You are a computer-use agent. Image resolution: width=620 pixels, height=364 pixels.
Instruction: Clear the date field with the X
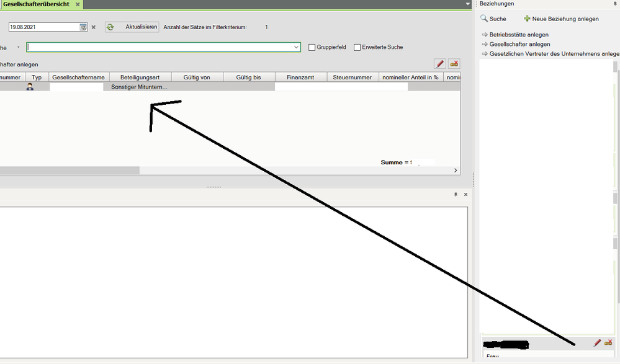click(x=93, y=27)
